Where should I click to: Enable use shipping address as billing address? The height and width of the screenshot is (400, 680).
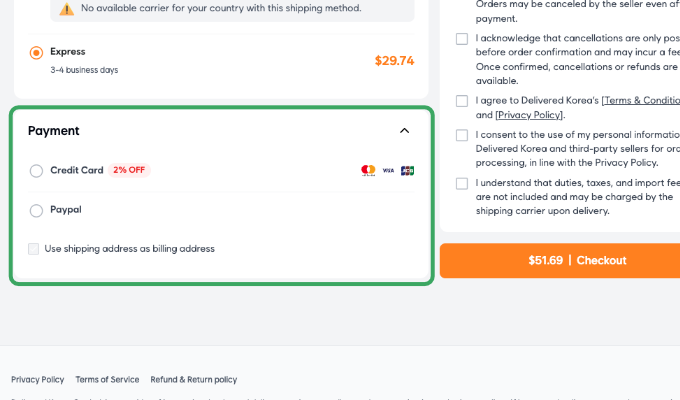pos(34,249)
